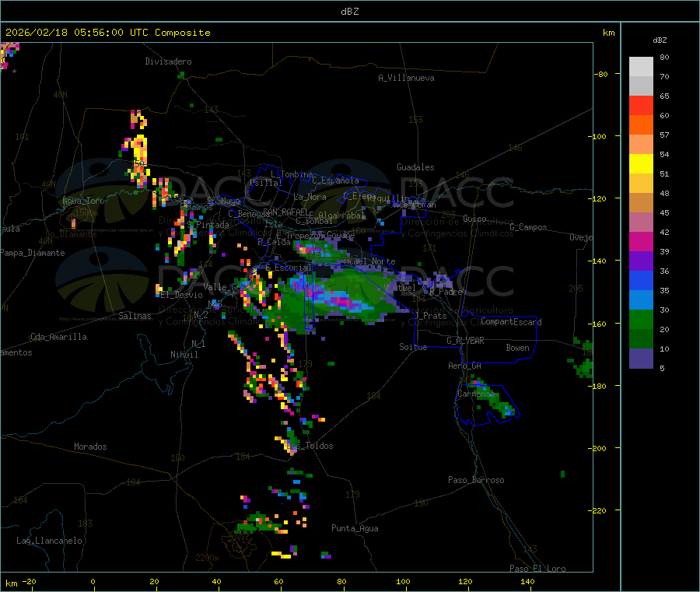Image resolution: width=700 pixels, height=592 pixels.
Task: Click the timestamp 2026/02/18 05:56:00 UTC Composite
Action: (x=107, y=33)
